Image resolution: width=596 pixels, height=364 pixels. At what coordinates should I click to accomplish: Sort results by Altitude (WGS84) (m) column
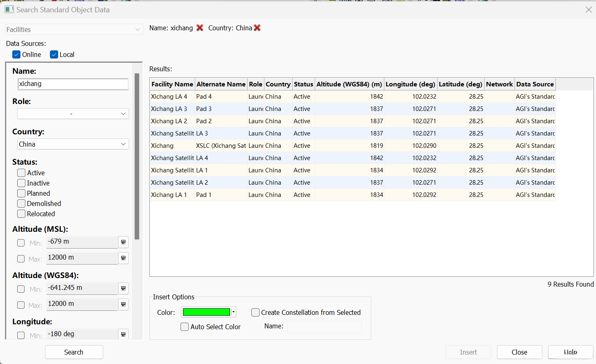tap(349, 84)
